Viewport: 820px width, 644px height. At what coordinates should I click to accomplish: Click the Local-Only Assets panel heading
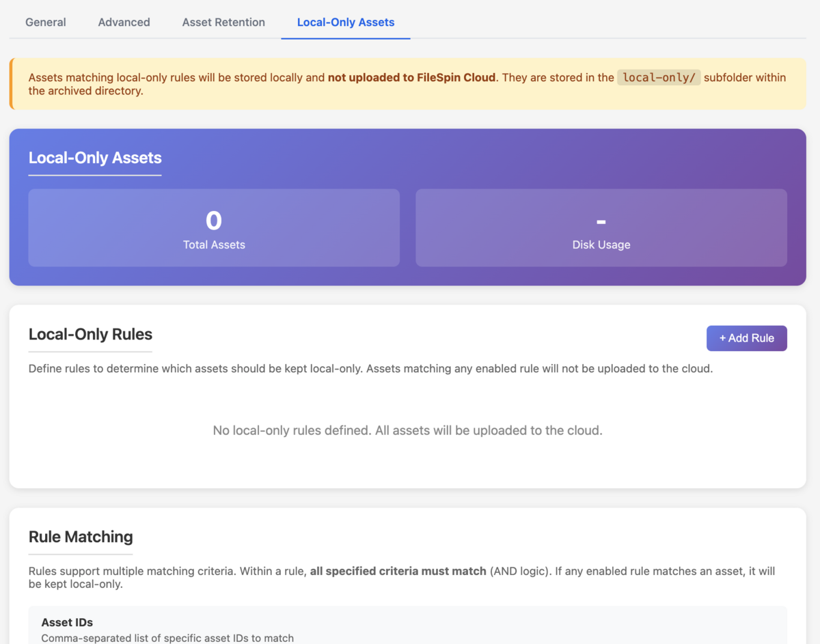click(x=95, y=158)
